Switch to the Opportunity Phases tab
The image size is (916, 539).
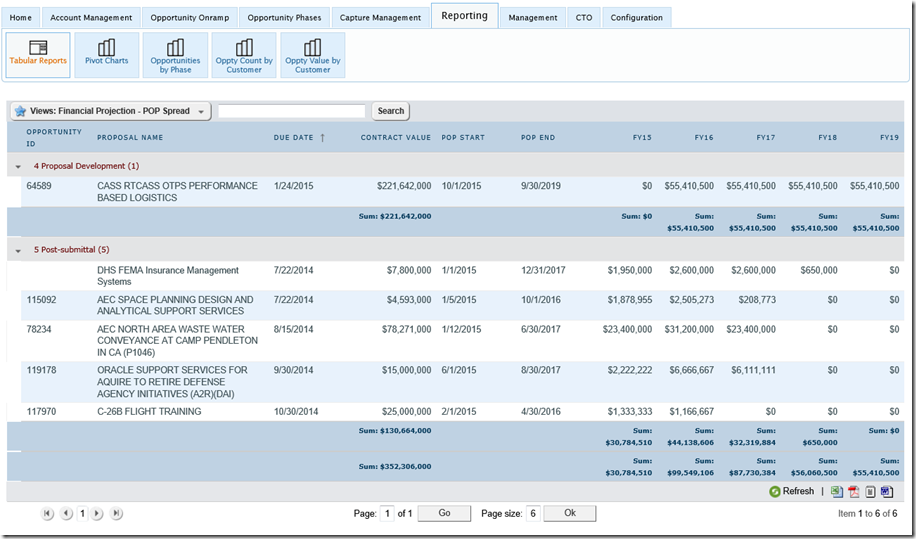[x=284, y=18]
